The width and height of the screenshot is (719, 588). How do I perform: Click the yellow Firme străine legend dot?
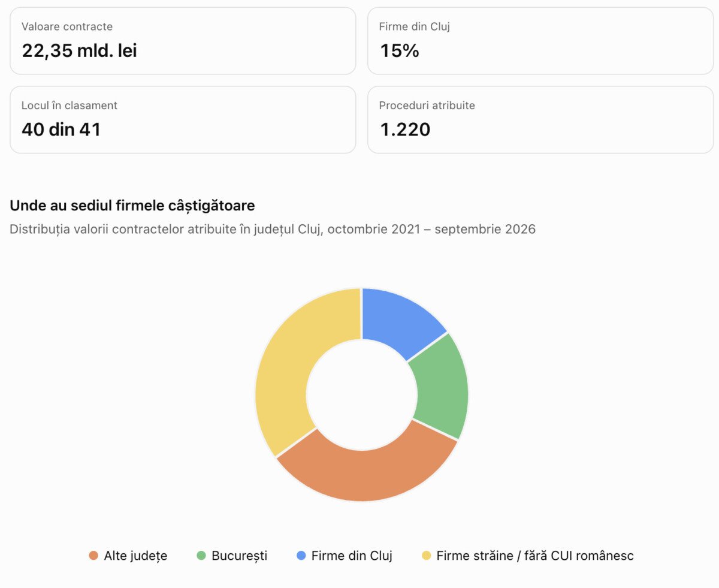coord(426,556)
